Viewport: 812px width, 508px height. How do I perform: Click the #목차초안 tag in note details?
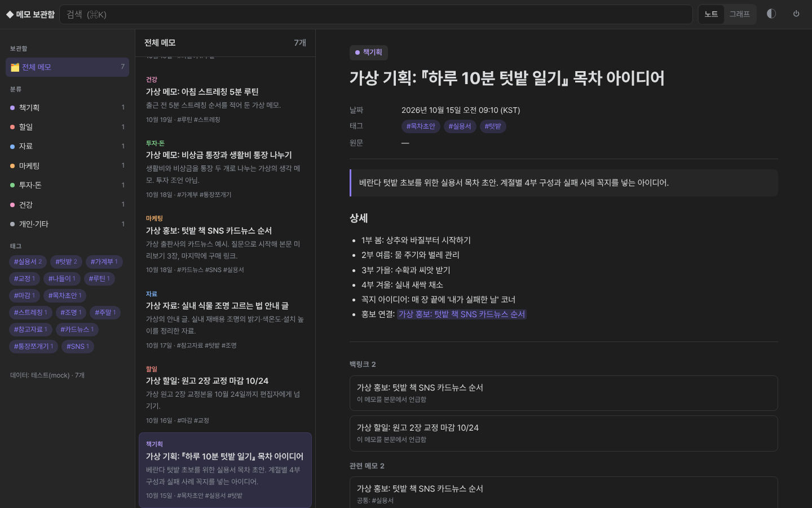(x=421, y=126)
